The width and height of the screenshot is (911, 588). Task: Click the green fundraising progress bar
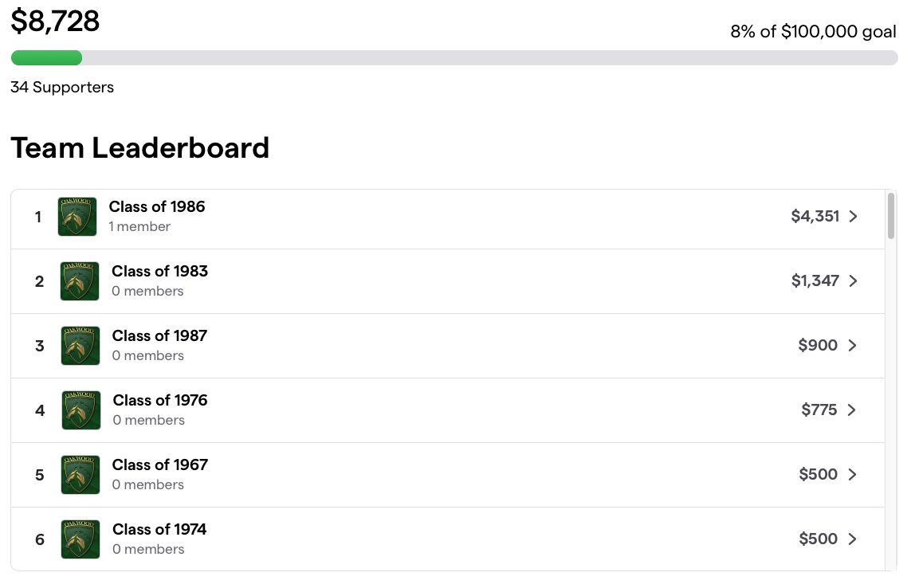46,57
